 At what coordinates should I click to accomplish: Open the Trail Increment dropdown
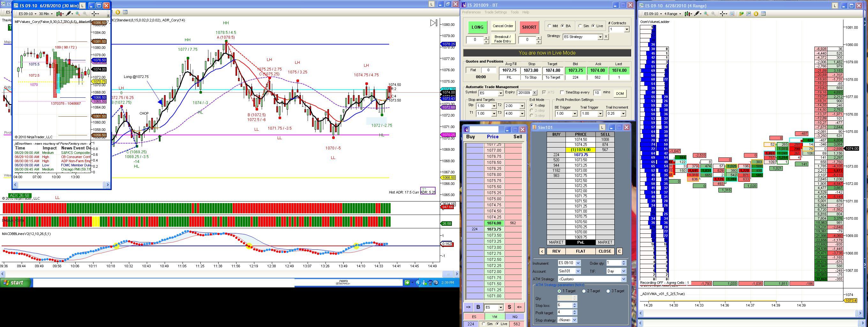pyautogui.click(x=623, y=114)
